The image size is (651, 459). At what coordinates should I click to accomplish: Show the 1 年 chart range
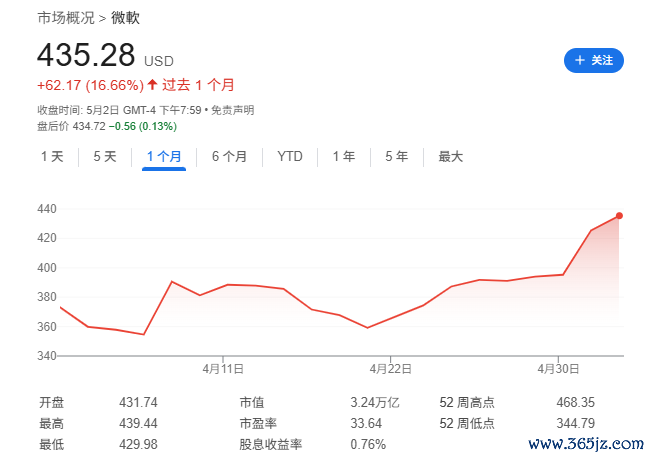pyautogui.click(x=344, y=156)
